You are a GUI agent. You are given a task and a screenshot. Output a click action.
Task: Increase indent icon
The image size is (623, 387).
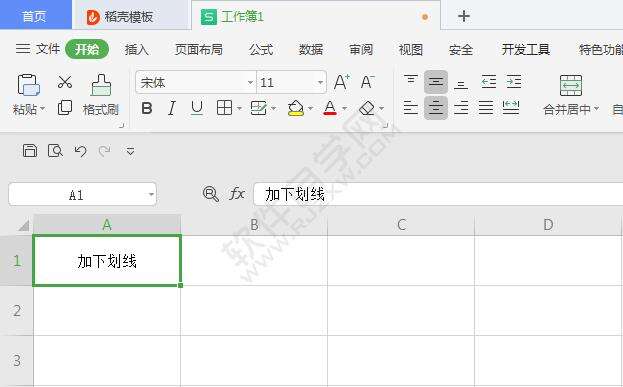click(514, 81)
